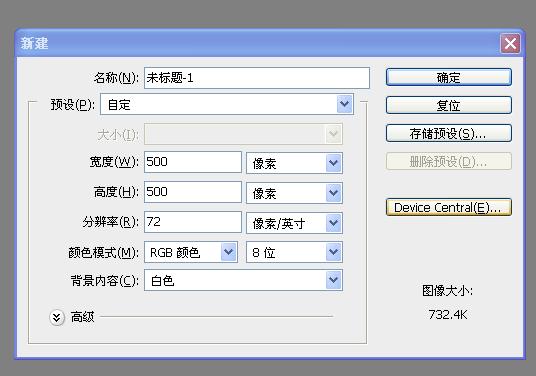Focus the 名称 input field
The height and width of the screenshot is (376, 536).
pyautogui.click(x=257, y=78)
